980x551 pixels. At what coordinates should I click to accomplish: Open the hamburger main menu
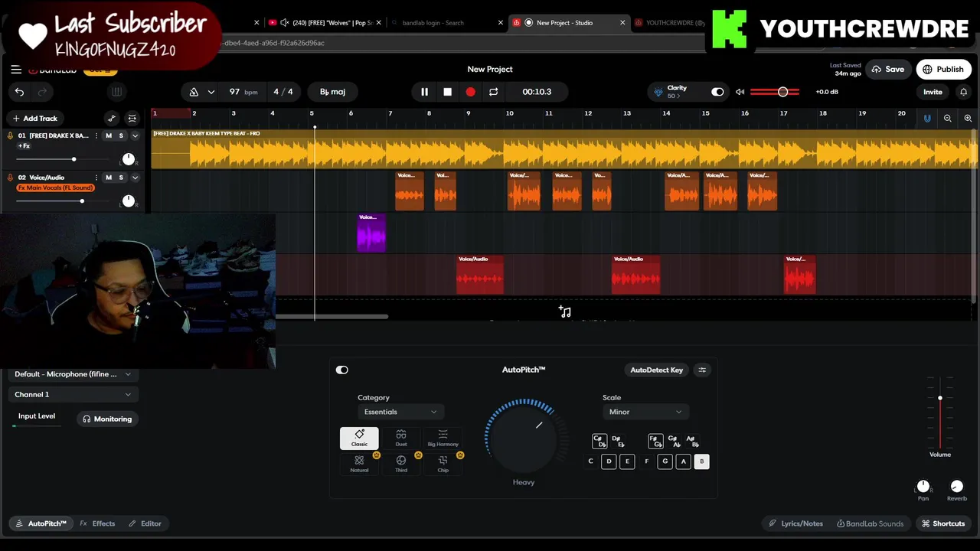(16, 70)
